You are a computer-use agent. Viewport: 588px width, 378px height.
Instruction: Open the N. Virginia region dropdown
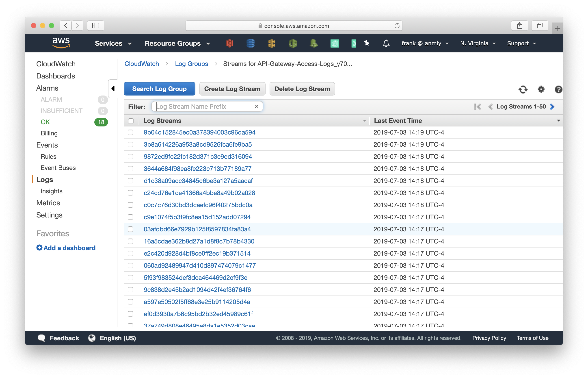[x=478, y=43]
